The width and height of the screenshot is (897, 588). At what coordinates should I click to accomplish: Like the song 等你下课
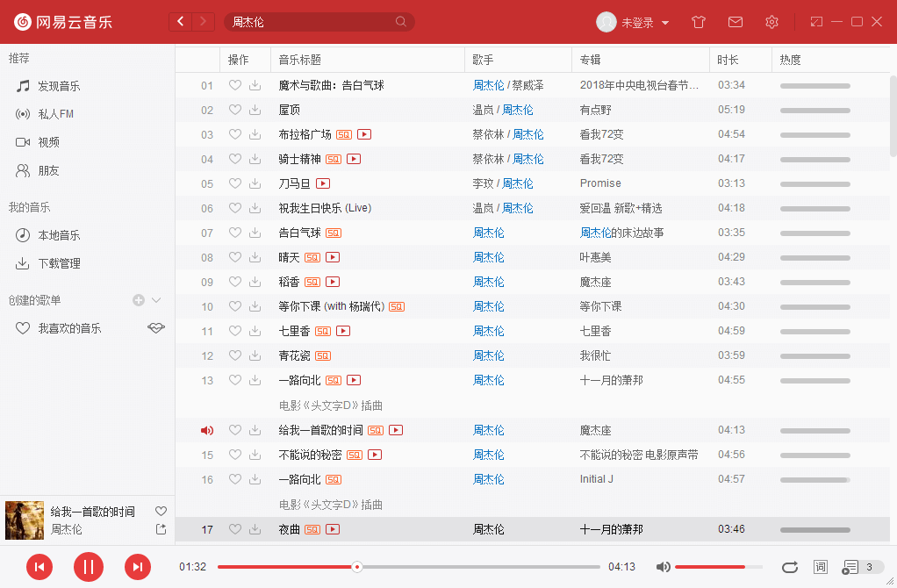click(235, 306)
